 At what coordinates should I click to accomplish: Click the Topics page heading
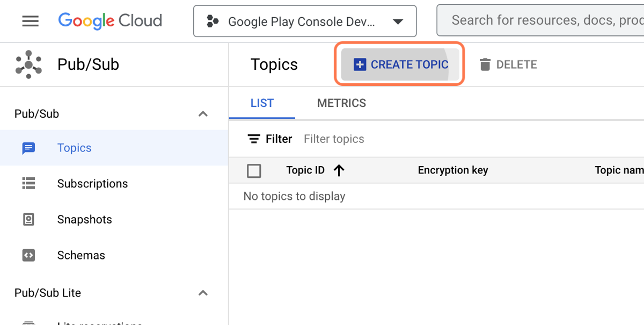pos(274,64)
